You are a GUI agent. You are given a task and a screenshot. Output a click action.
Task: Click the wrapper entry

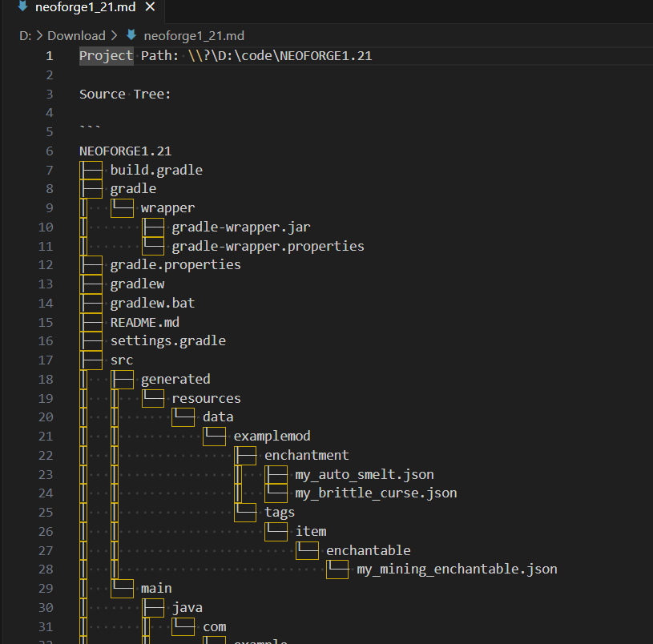pos(167,208)
